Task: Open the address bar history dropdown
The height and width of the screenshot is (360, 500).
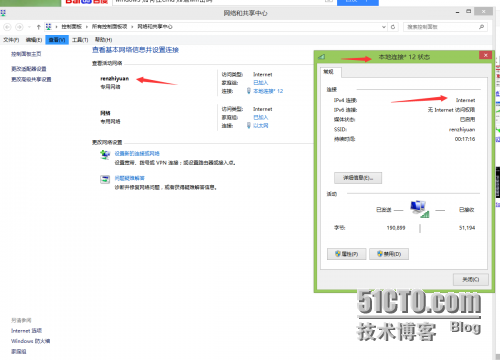Action: (x=384, y=27)
